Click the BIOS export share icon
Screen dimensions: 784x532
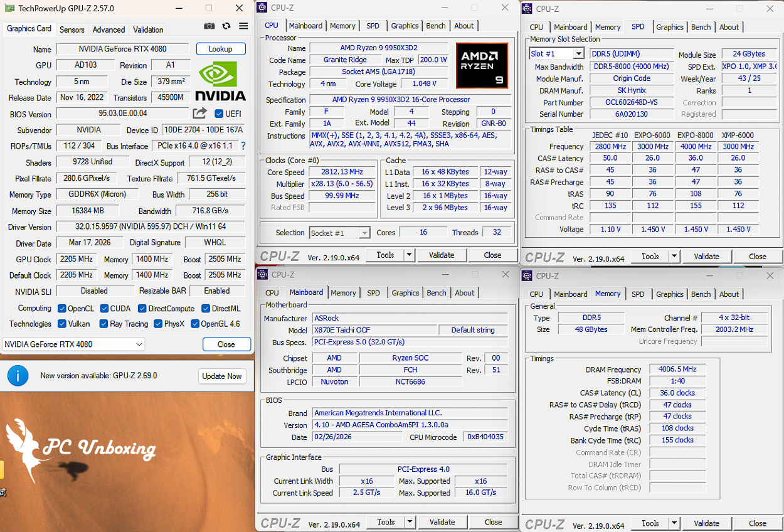pyautogui.click(x=199, y=113)
